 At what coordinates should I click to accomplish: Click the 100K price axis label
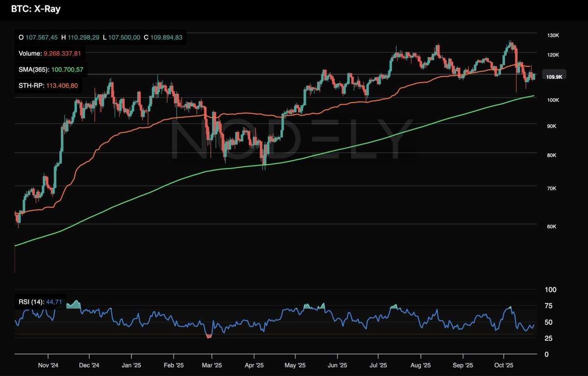[x=553, y=100]
